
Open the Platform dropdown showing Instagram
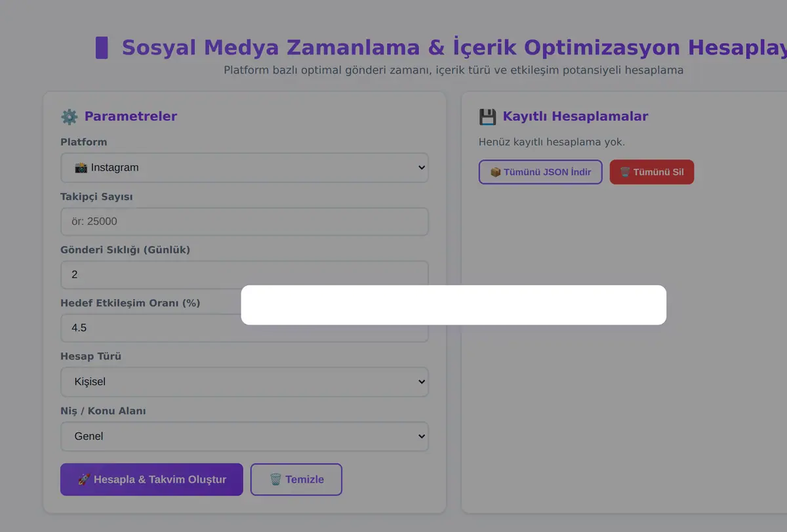(244, 167)
